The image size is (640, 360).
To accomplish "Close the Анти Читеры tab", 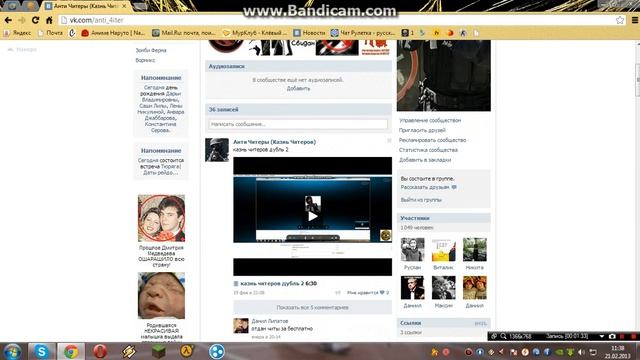I will click(124, 6).
